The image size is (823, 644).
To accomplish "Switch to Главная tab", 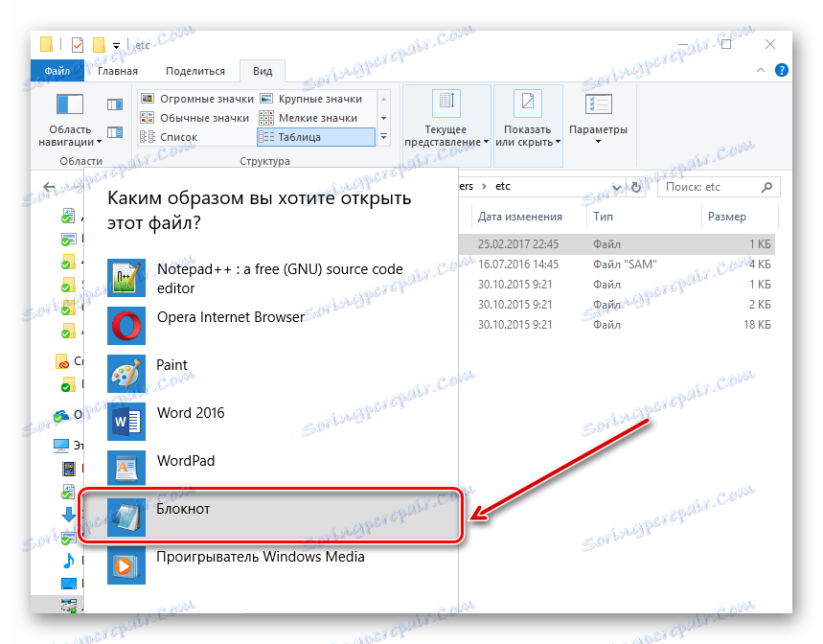I will click(x=118, y=71).
